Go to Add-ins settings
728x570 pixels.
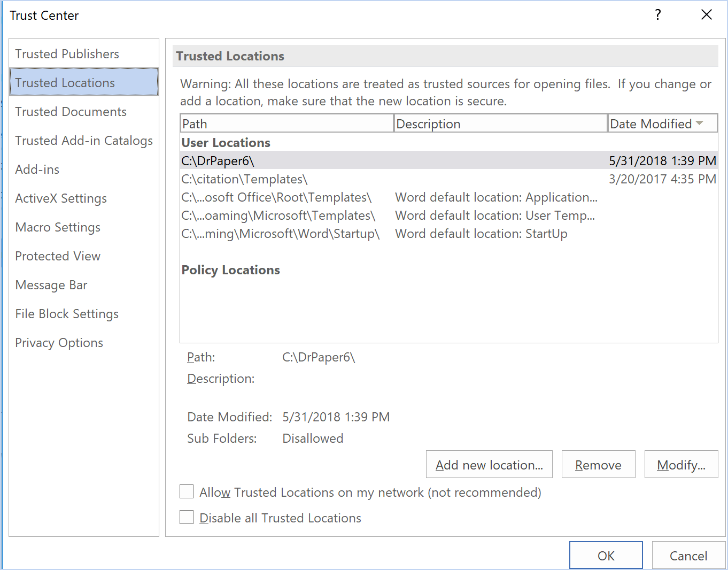coord(37,170)
